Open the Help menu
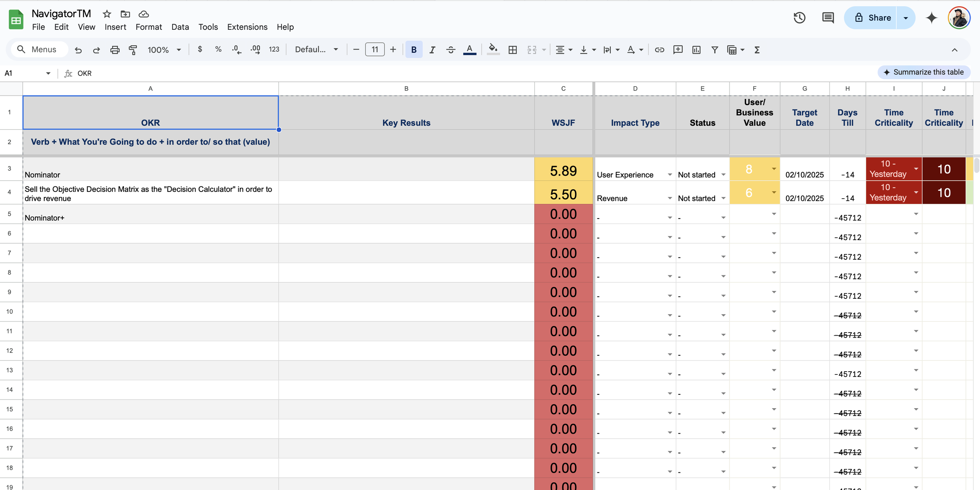This screenshot has height=490, width=980. click(x=285, y=27)
